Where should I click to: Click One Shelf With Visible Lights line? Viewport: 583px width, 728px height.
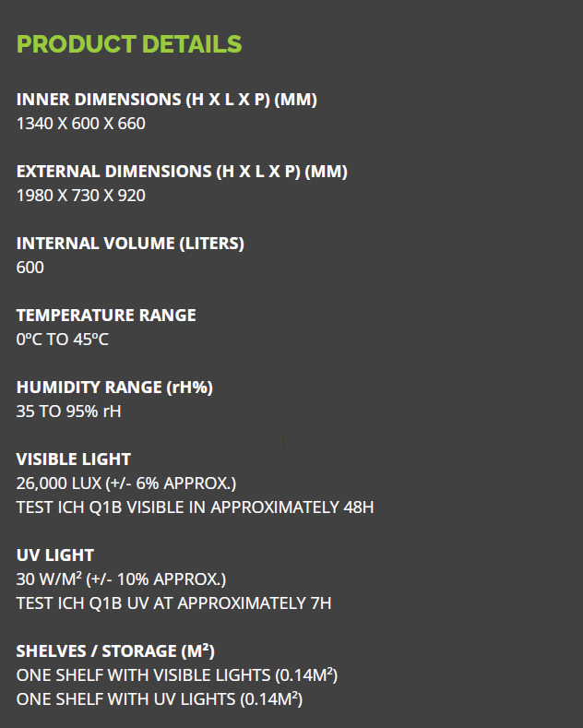point(177,675)
